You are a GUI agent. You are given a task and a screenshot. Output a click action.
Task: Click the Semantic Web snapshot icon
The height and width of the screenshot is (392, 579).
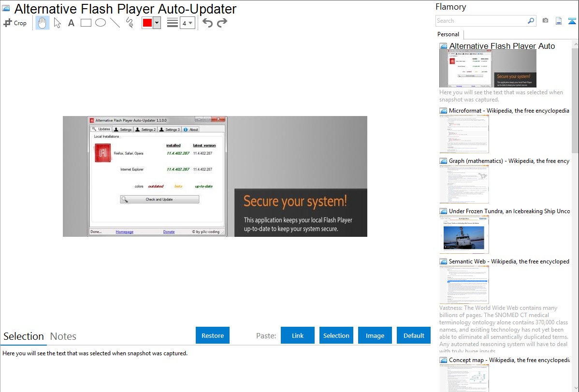tap(443, 261)
